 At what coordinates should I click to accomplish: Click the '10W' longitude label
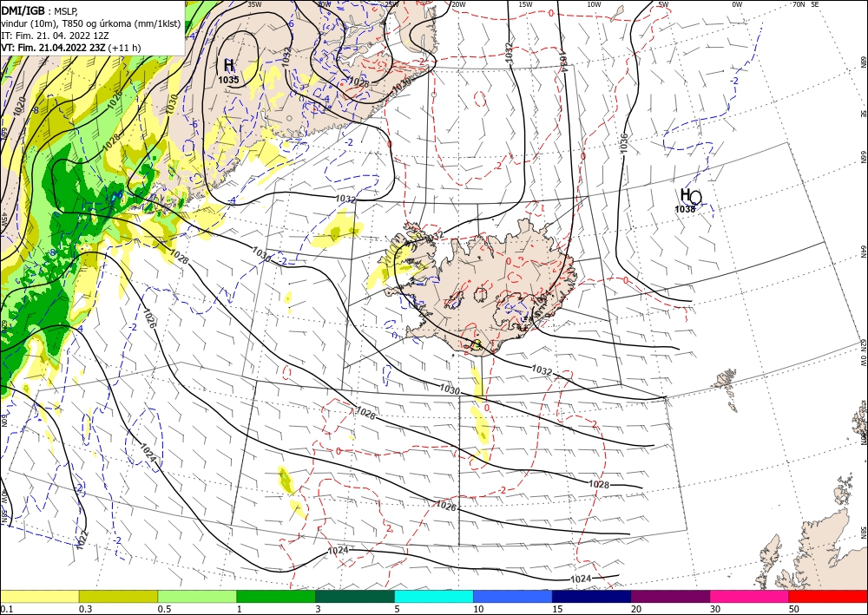tap(594, 4)
